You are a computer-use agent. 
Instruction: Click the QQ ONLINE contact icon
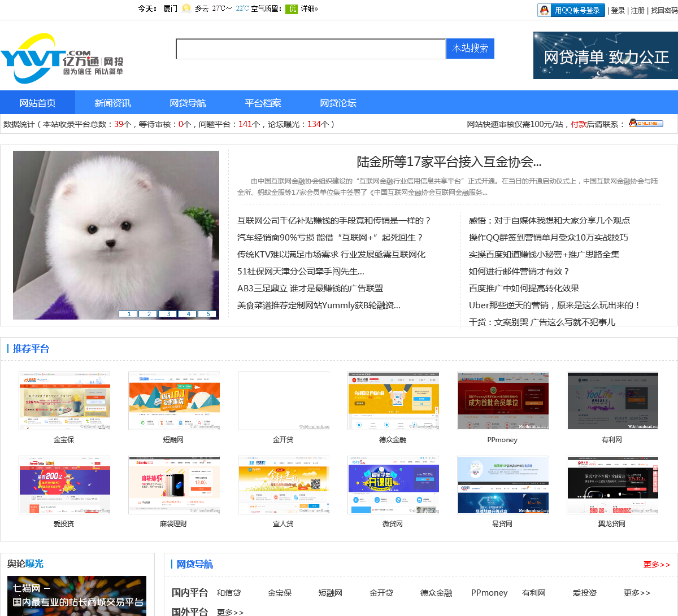coord(646,123)
